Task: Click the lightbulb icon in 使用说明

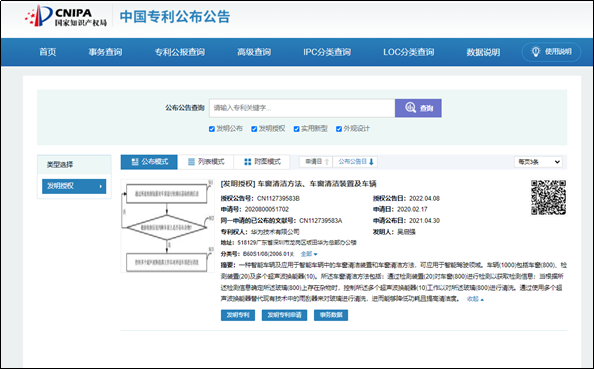Action: [x=535, y=52]
